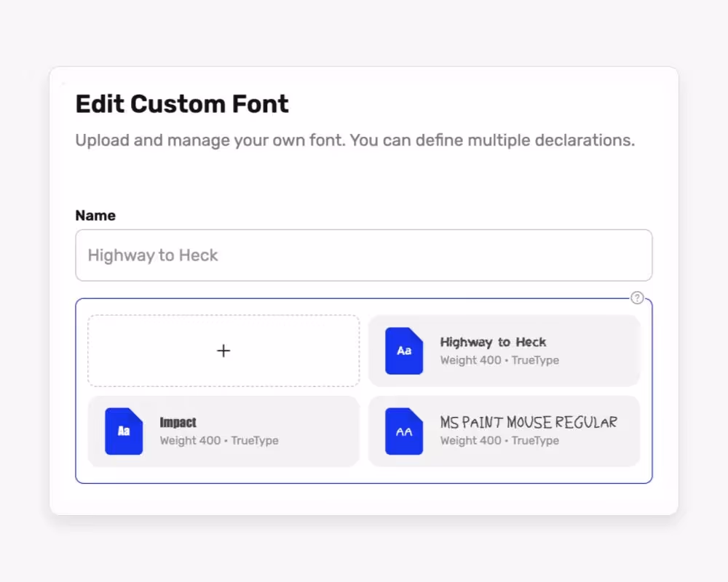The image size is (728, 582).
Task: Click inside the Name input field
Action: [x=364, y=255]
